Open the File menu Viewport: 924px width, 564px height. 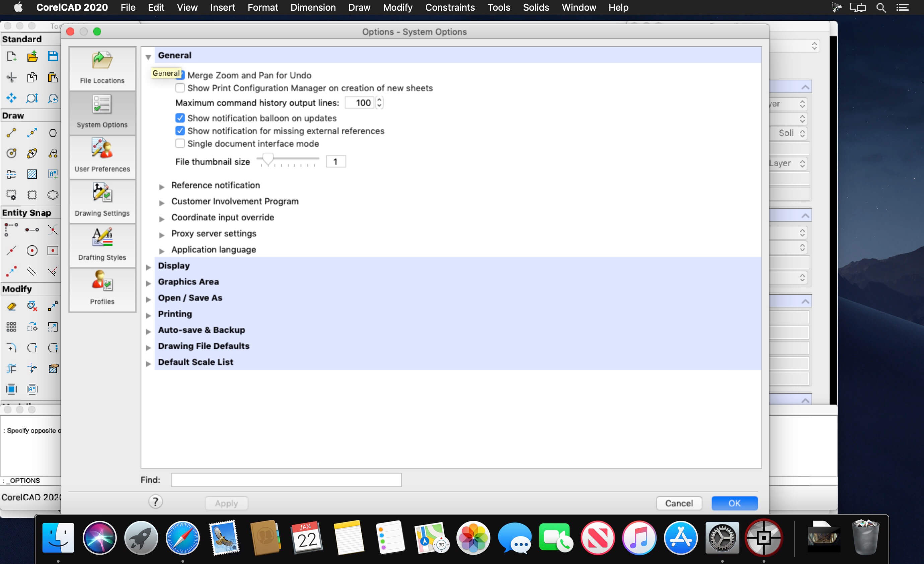point(128,7)
